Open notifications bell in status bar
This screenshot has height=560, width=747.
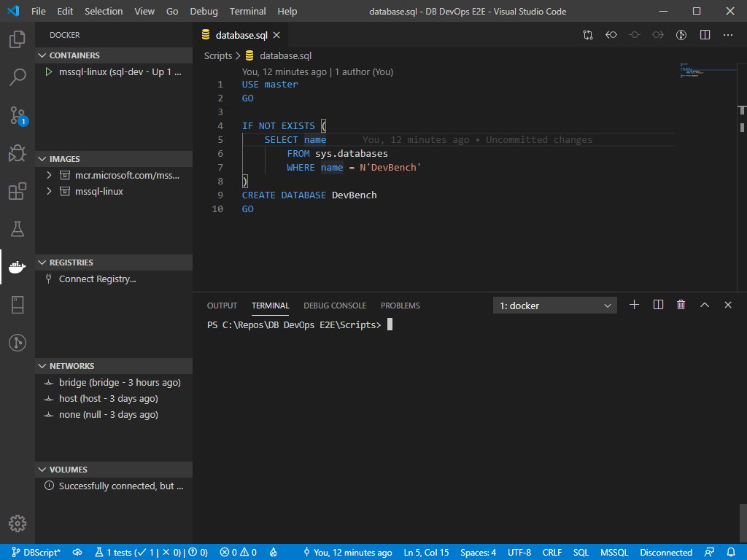(x=731, y=553)
